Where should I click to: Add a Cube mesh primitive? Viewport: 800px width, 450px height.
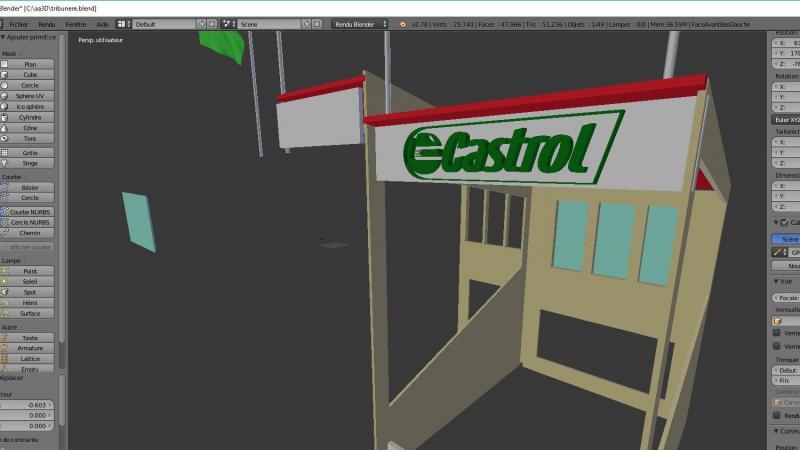[30, 75]
